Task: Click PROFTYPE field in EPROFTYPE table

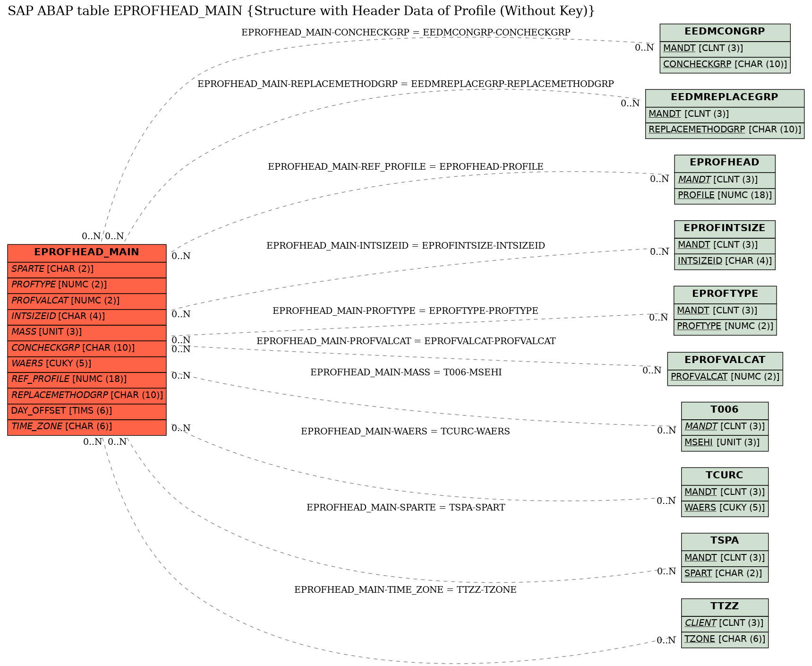Action: [725, 327]
